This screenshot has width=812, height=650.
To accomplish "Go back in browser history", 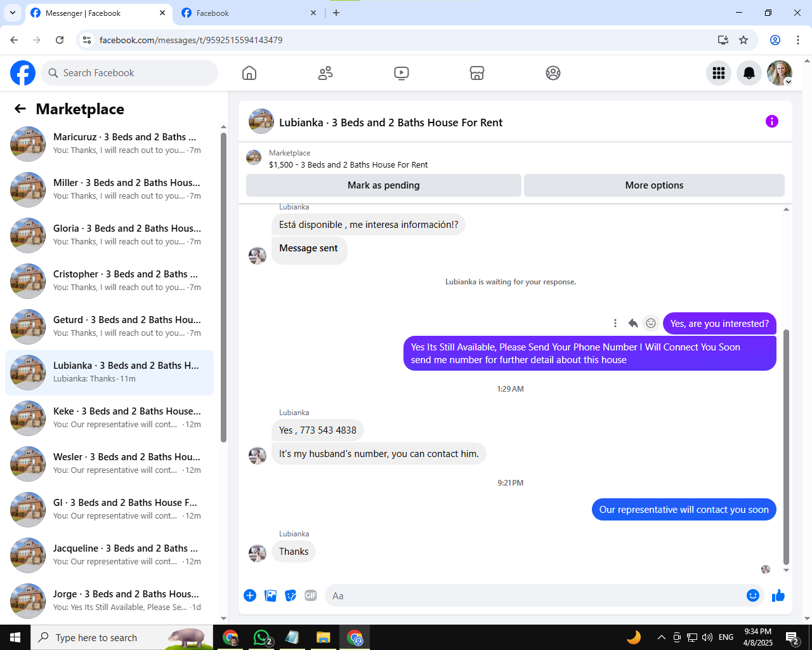I will [14, 40].
